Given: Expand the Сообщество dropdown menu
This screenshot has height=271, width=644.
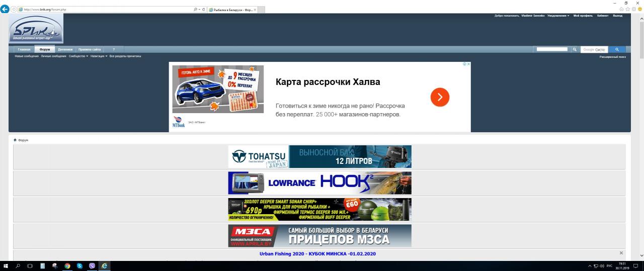Looking at the screenshot, I should [x=78, y=56].
